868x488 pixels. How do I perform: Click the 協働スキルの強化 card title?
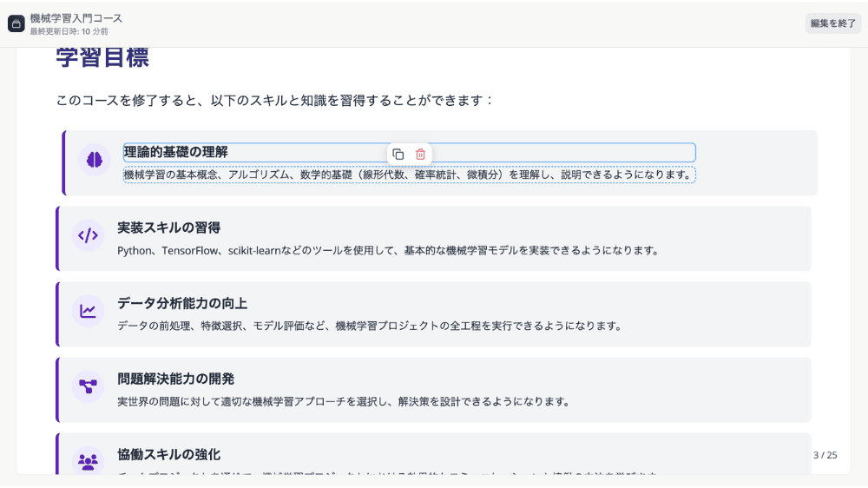169,454
